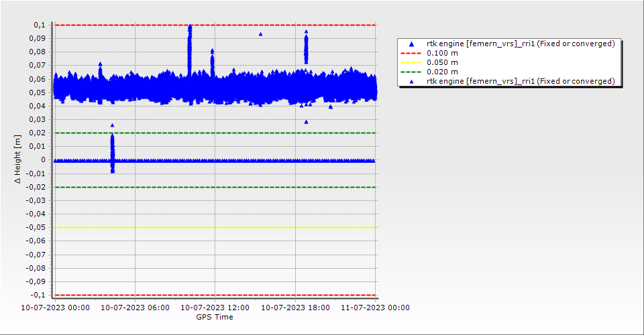The width and height of the screenshot is (644, 335).
Task: Click the 0.100 m legend label
Action: [x=443, y=53]
